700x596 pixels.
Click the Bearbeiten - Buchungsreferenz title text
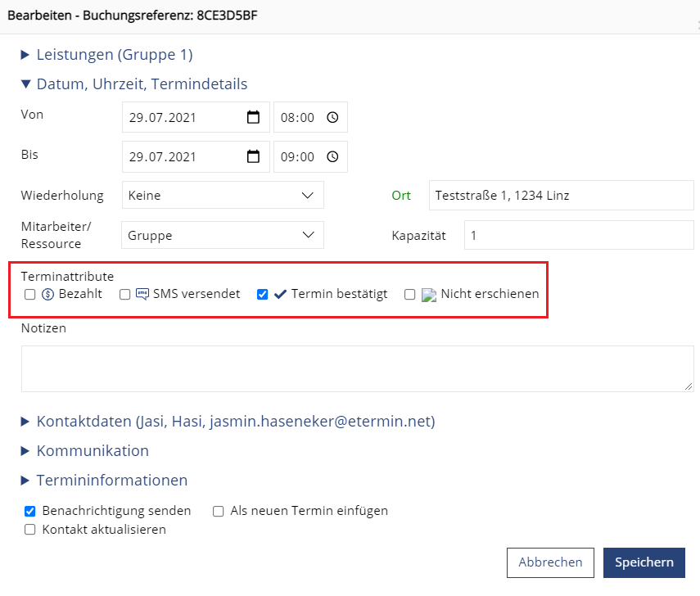(133, 16)
